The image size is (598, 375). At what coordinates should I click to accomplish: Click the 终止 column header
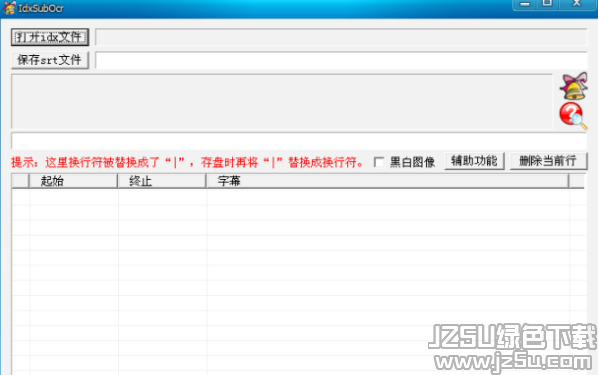(x=162, y=181)
